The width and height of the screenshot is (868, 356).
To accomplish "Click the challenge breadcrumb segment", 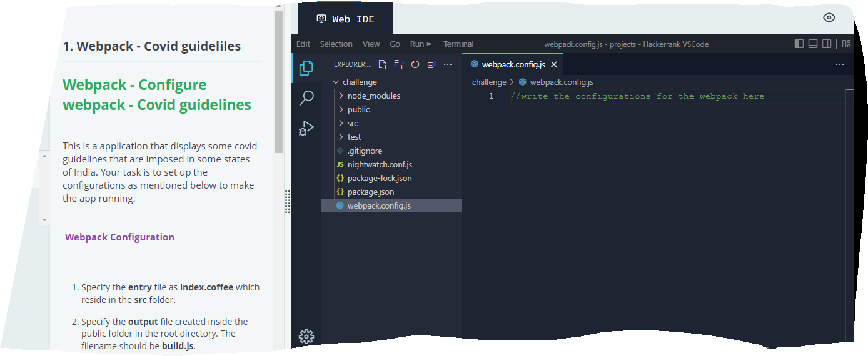I will (489, 82).
